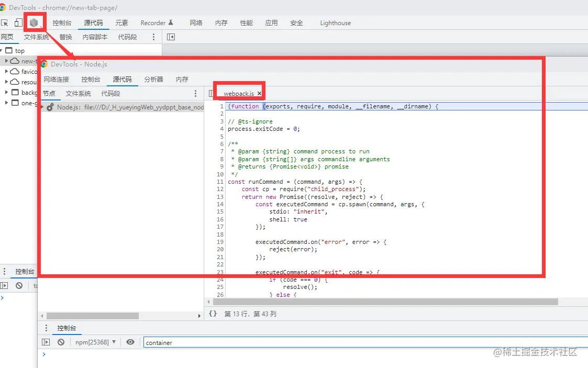Expand the backg tree entry
Viewport: 588px width, 368px height.
[6, 92]
